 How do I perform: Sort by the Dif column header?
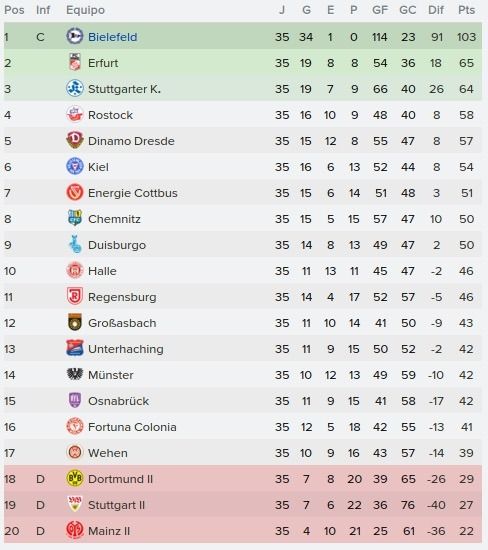(x=436, y=10)
